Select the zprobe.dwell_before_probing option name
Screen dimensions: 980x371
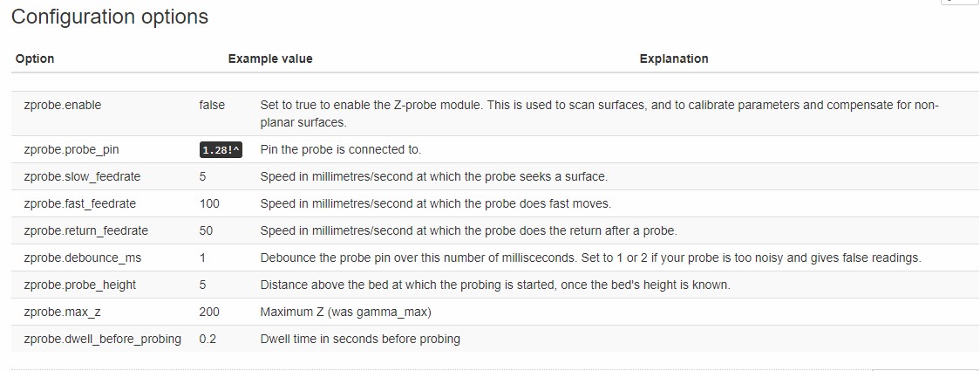point(103,339)
